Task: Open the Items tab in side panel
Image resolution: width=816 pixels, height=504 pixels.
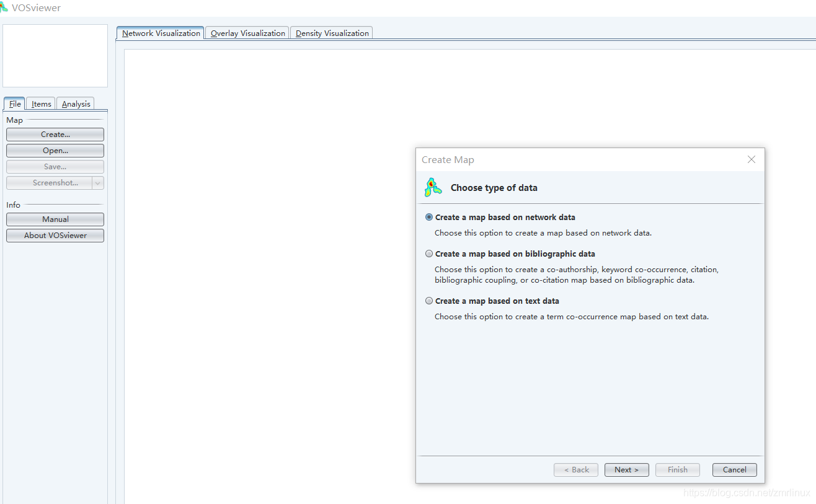Action: click(41, 104)
